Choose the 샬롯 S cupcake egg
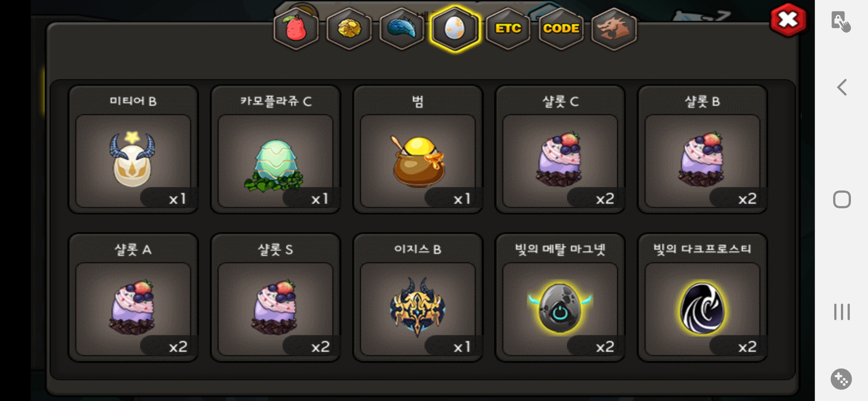This screenshot has height=401, width=868. (276, 297)
